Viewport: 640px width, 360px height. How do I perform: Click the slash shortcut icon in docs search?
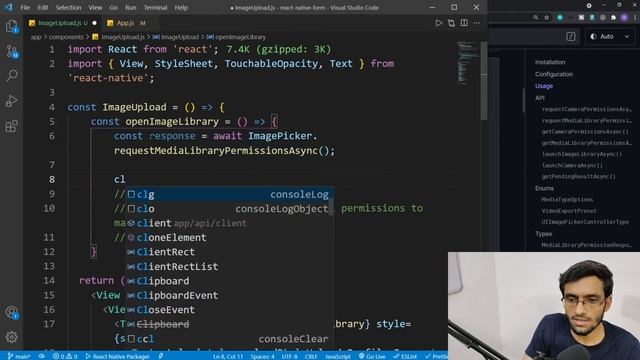pos(571,36)
